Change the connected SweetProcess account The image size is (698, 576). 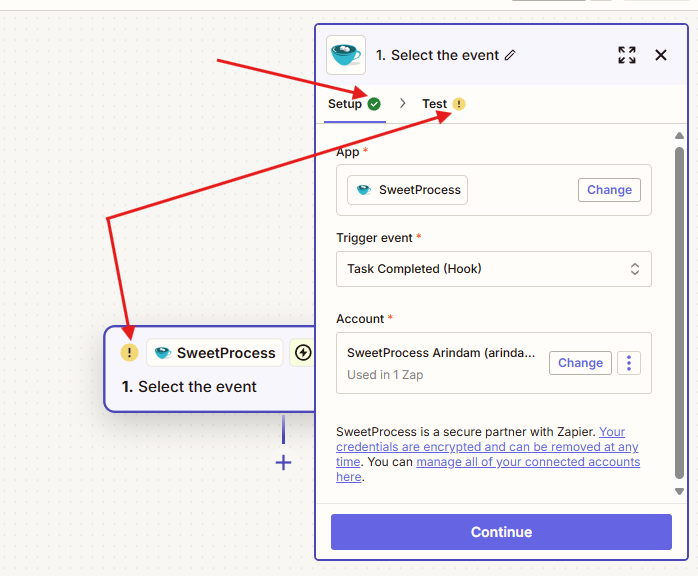click(580, 363)
